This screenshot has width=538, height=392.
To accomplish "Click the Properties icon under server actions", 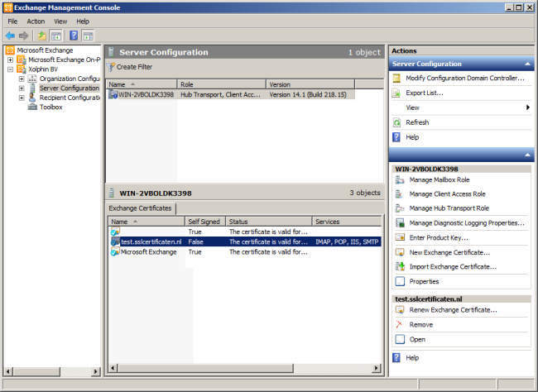I will tap(400, 281).
